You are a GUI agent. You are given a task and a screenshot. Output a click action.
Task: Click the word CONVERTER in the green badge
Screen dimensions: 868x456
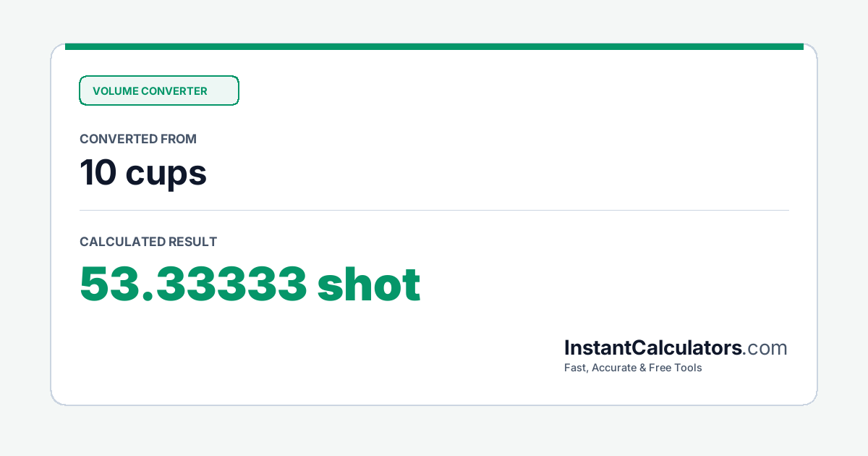174,91
